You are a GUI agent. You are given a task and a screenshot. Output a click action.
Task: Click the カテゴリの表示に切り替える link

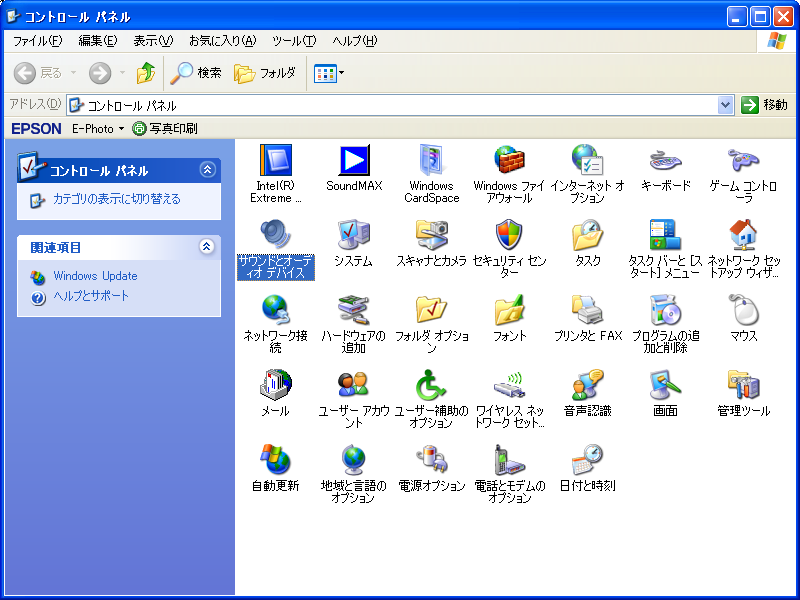(x=116, y=199)
